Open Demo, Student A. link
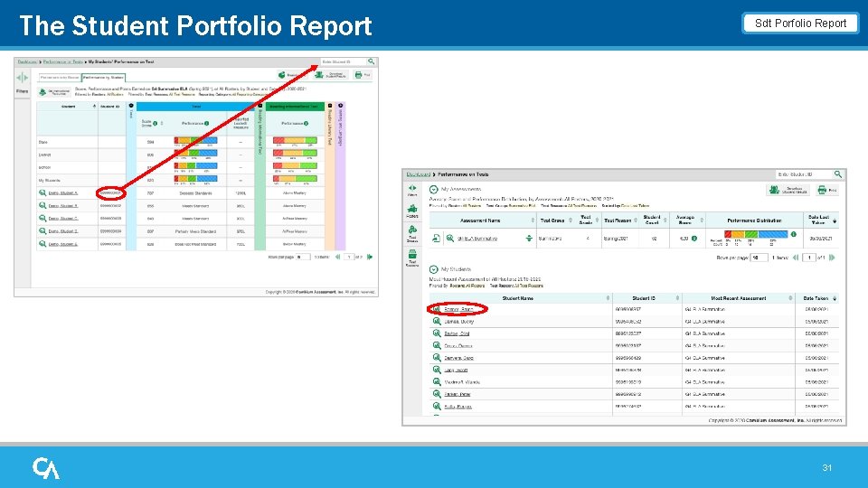The width and height of the screenshot is (868, 488). click(63, 193)
